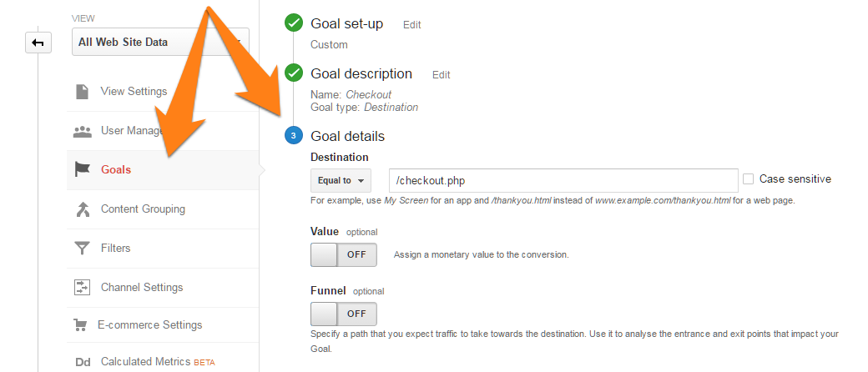Click the Filters funnel icon
The image size is (868, 372).
click(82, 249)
